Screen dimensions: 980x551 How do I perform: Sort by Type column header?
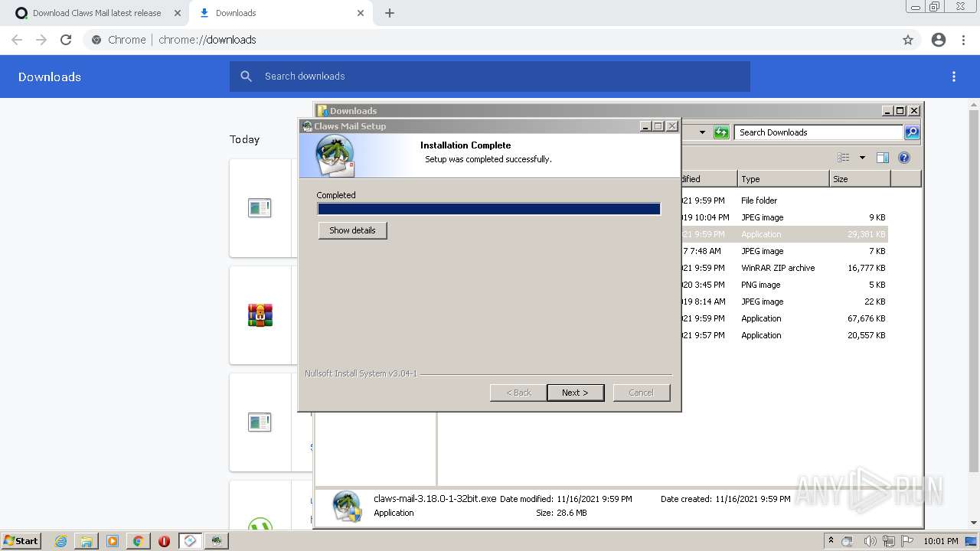pos(782,179)
